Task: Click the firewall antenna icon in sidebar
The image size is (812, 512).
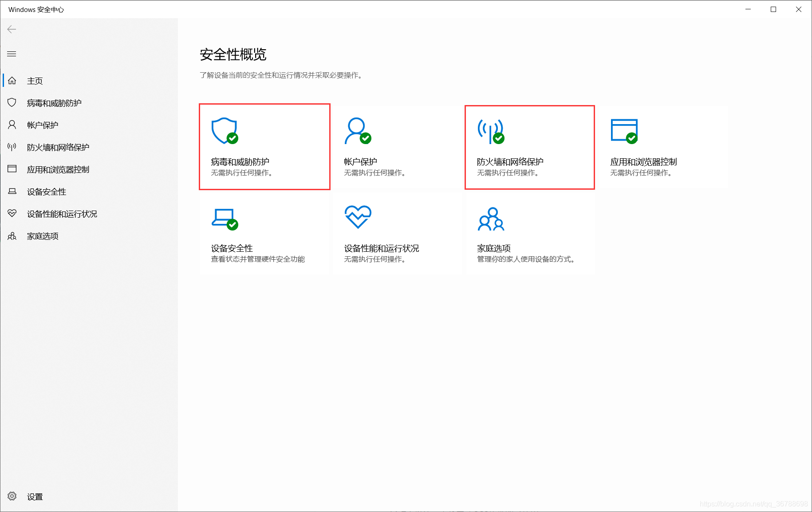Action: 12,147
